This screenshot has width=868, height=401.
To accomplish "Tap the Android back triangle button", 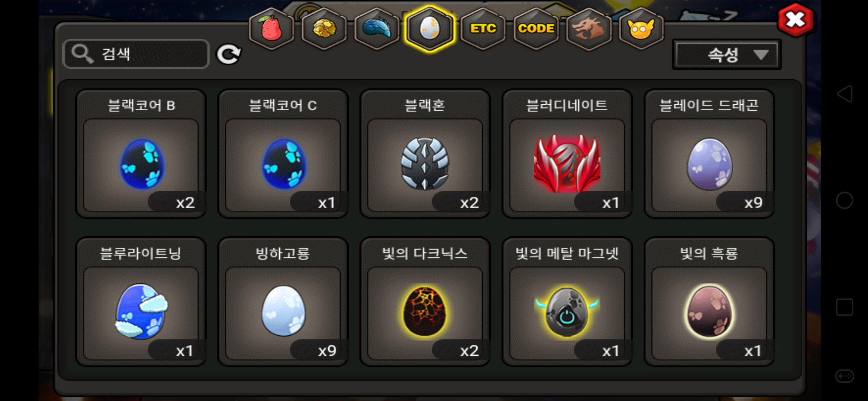I will click(845, 94).
